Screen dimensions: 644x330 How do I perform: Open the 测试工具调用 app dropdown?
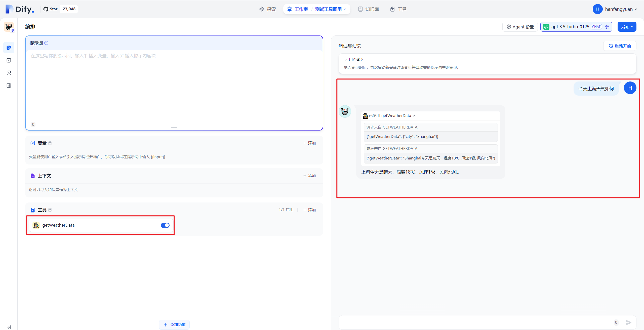[331, 9]
